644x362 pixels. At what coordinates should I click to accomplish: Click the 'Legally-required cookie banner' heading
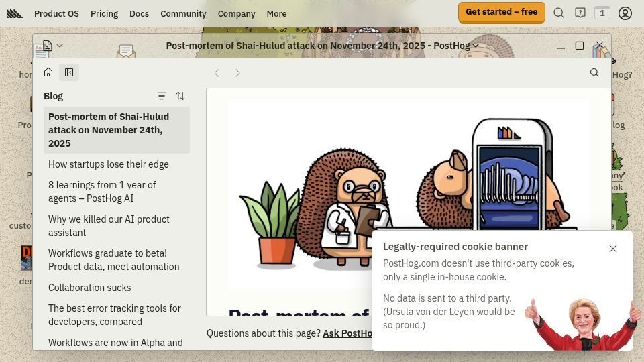(455, 247)
